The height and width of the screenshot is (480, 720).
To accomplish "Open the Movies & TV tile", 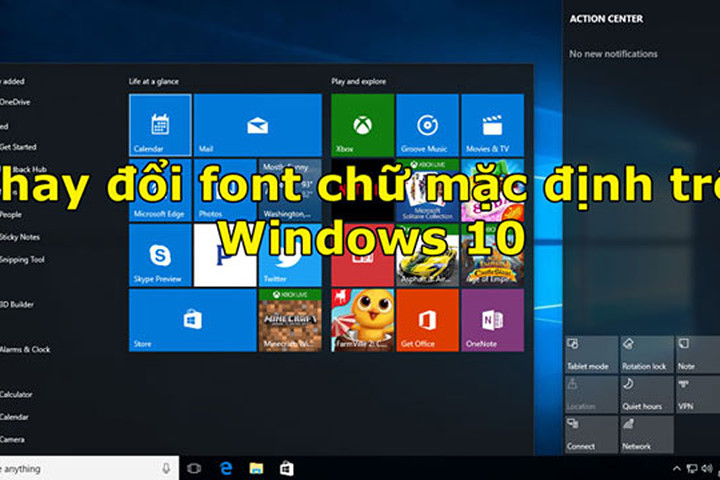I will [x=492, y=125].
